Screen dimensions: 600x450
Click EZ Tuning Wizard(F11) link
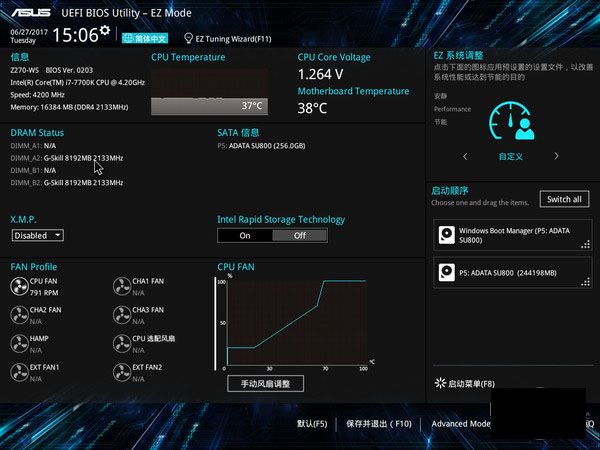pos(233,39)
